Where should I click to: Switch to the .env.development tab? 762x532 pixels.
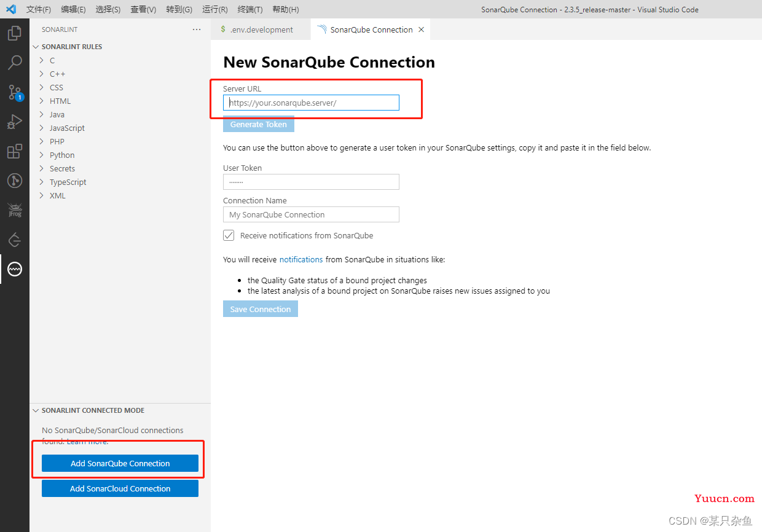point(261,29)
